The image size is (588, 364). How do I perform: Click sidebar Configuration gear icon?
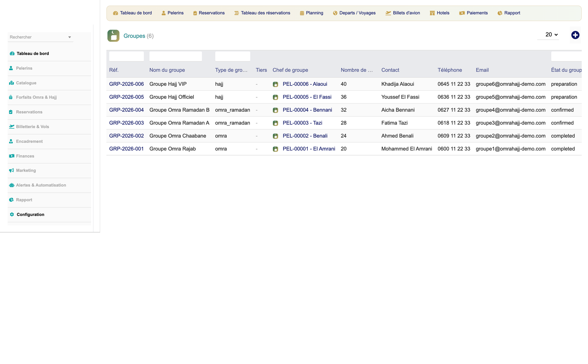[x=12, y=214]
